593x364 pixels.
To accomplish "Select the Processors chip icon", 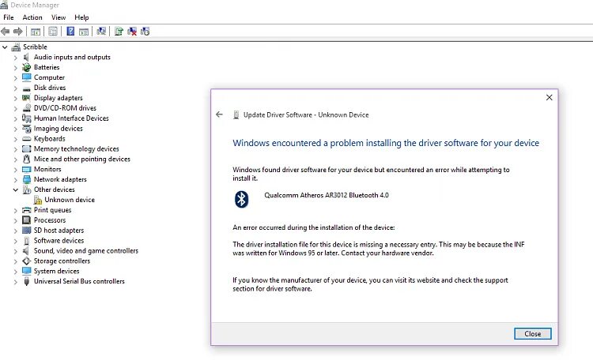I will tap(26, 220).
